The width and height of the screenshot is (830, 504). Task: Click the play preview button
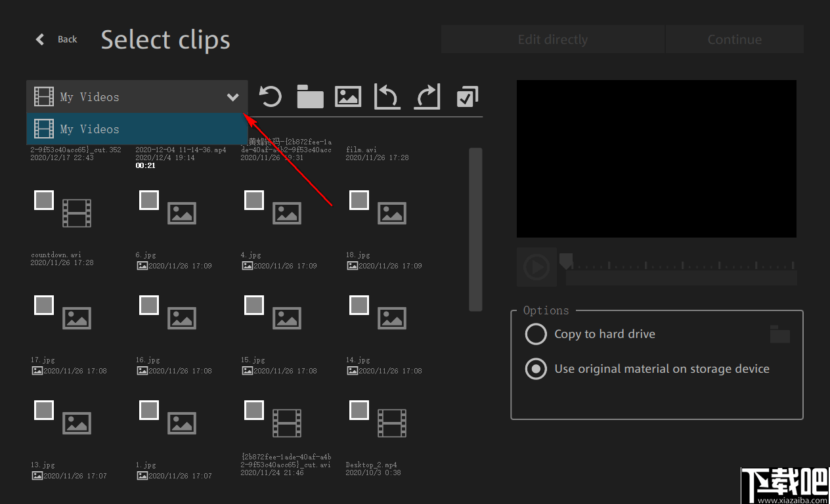(x=536, y=267)
